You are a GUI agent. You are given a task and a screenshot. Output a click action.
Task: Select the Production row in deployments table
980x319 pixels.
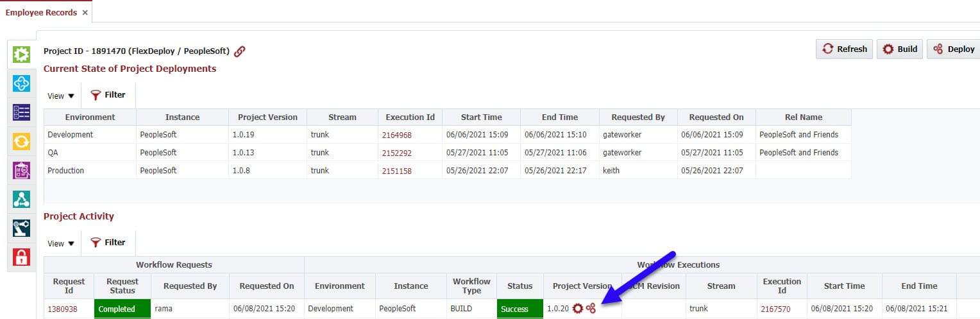click(x=448, y=171)
